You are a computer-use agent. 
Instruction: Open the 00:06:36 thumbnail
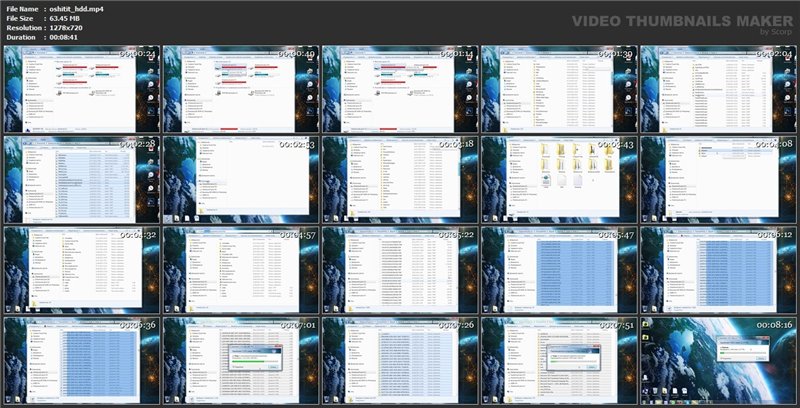(80, 358)
